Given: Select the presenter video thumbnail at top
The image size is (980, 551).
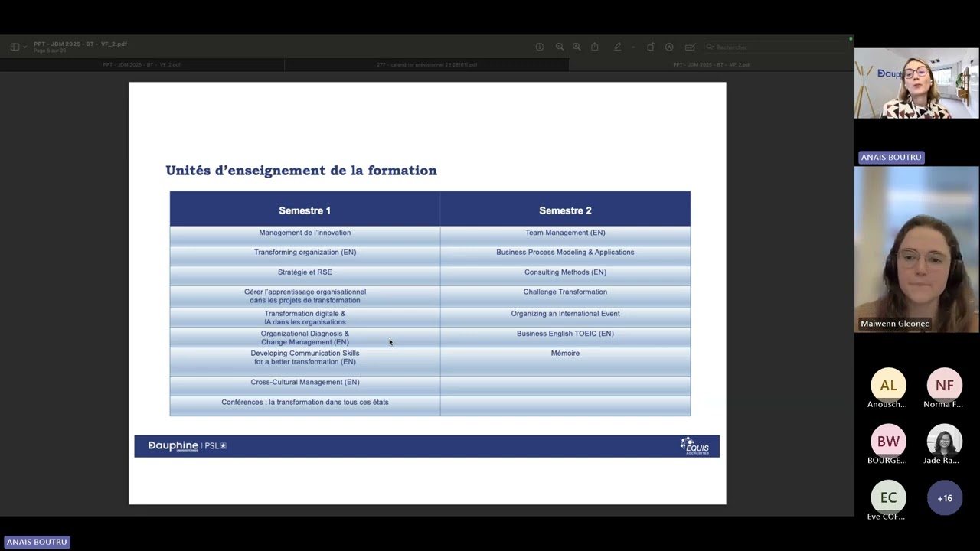Looking at the screenshot, I should 916,83.
